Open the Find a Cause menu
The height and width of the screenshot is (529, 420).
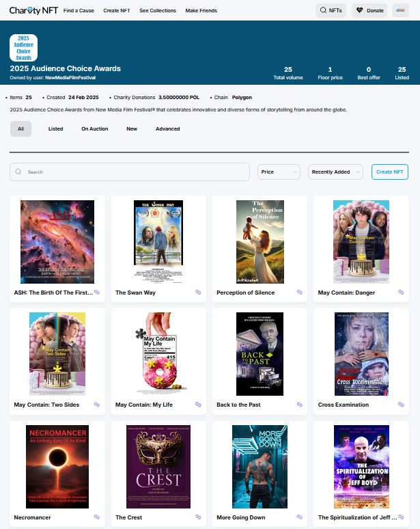coord(79,10)
